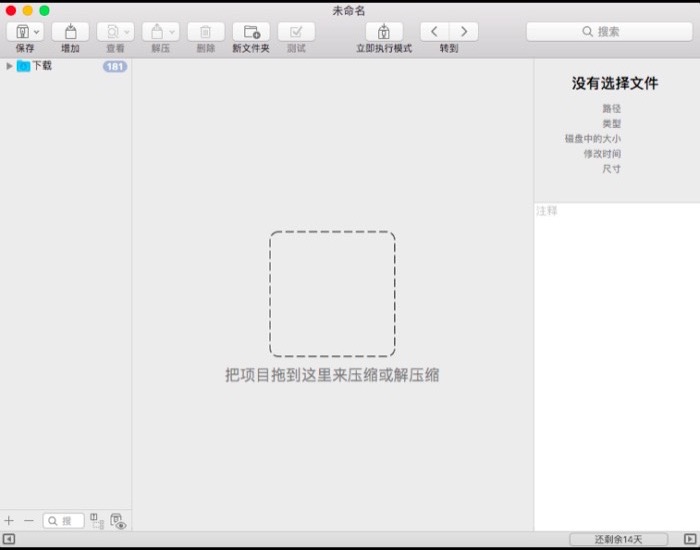Viewport: 700px width, 550px height.
Task: Hide the right info panel via bottom-right arrow
Action: pyautogui.click(x=690, y=540)
